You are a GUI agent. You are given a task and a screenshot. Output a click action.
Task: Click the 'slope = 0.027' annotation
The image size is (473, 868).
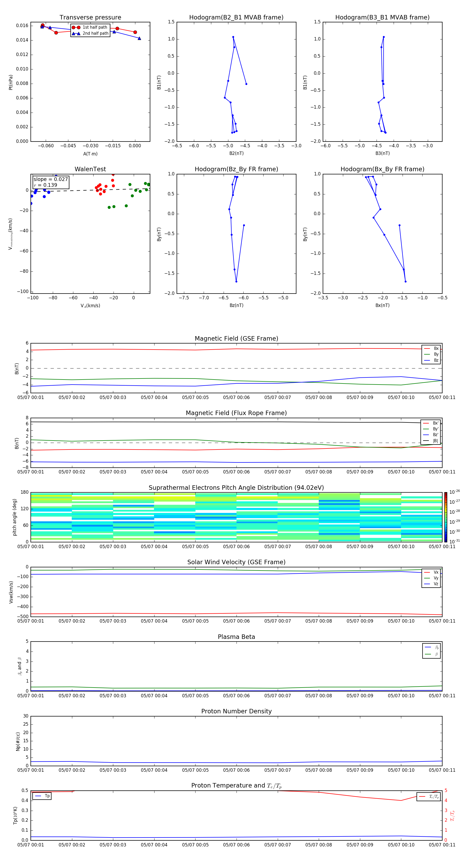pyautogui.click(x=51, y=179)
